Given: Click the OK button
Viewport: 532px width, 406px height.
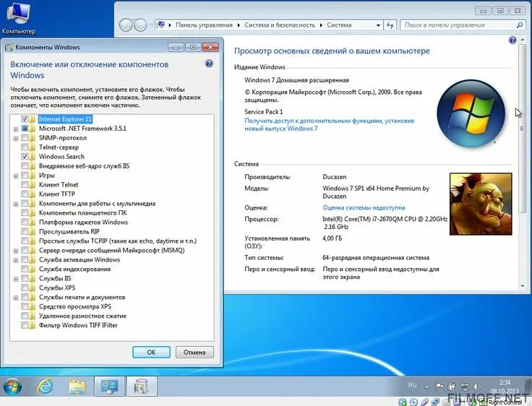Looking at the screenshot, I should click(x=151, y=352).
